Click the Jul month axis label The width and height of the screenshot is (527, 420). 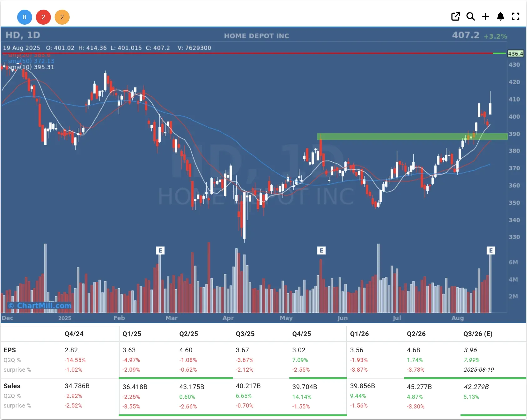(397, 318)
